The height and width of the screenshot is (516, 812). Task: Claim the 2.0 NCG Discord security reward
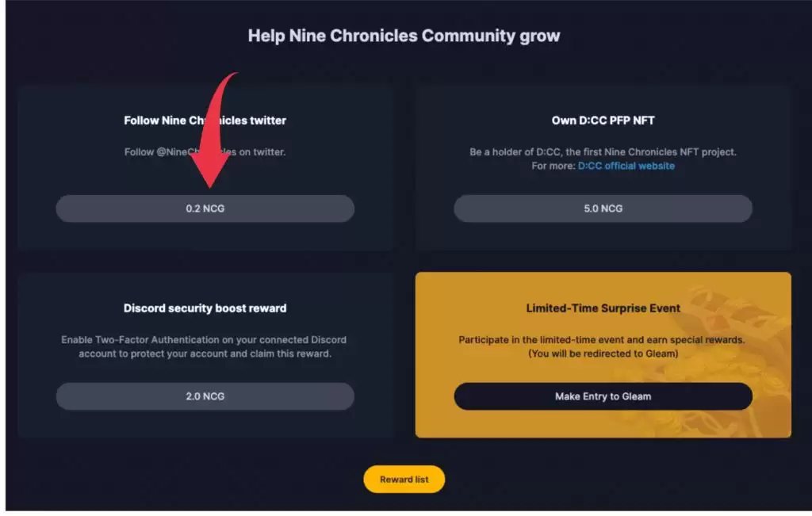[x=205, y=396]
